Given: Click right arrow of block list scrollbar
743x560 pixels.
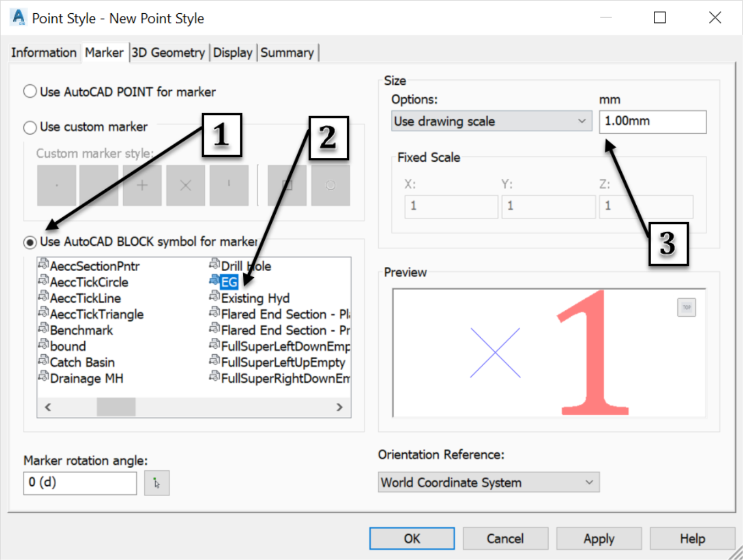Looking at the screenshot, I should [x=340, y=407].
